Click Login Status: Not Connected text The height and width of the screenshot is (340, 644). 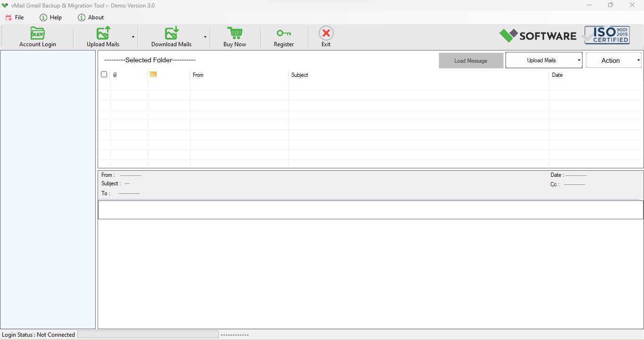click(x=38, y=335)
